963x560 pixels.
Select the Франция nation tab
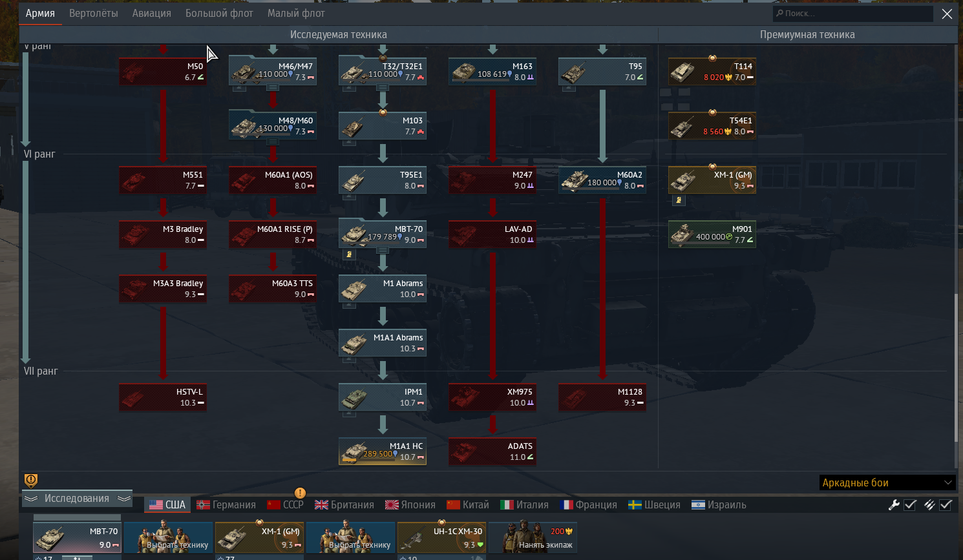point(588,504)
